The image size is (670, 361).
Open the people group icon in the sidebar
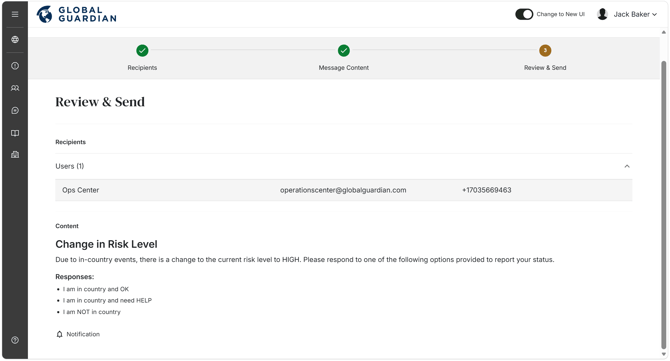click(15, 88)
